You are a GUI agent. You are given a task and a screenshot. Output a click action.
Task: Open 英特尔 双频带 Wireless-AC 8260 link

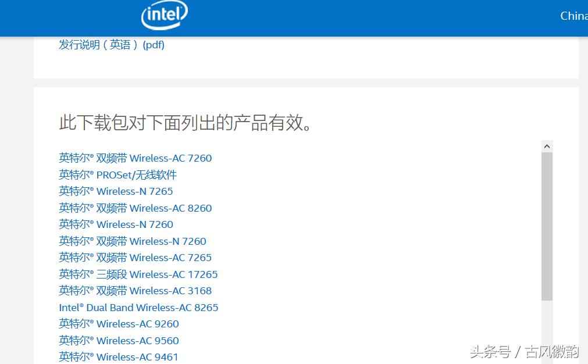(136, 208)
